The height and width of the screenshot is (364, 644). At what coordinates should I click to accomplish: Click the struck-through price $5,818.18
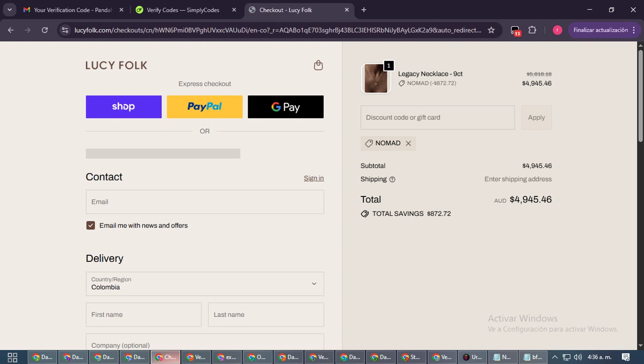539,74
